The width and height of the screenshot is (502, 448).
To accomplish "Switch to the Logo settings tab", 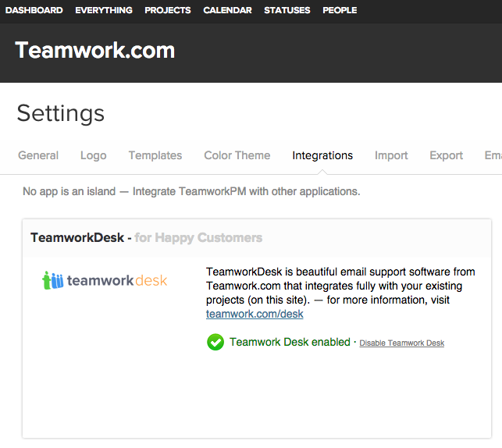I will coord(93,155).
